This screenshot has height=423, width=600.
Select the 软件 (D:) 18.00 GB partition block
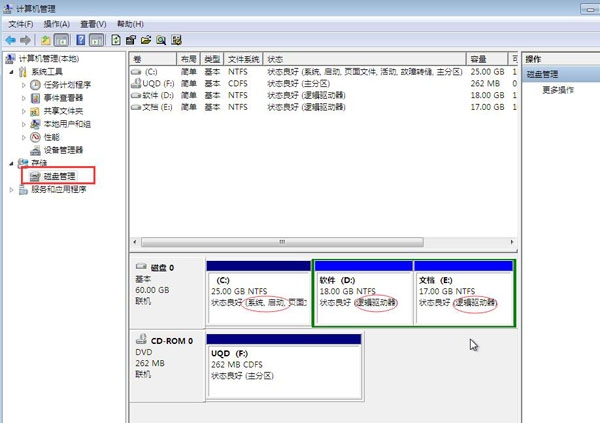click(363, 293)
